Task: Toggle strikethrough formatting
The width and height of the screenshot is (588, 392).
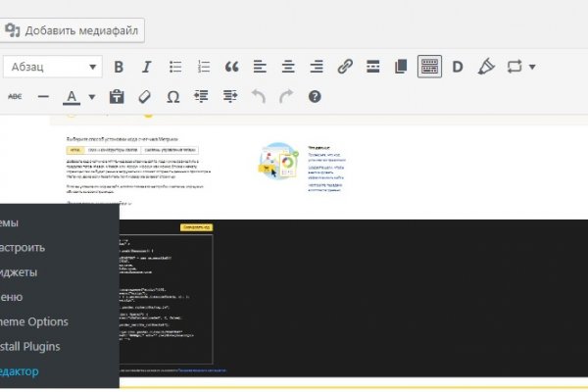Action: 15,96
